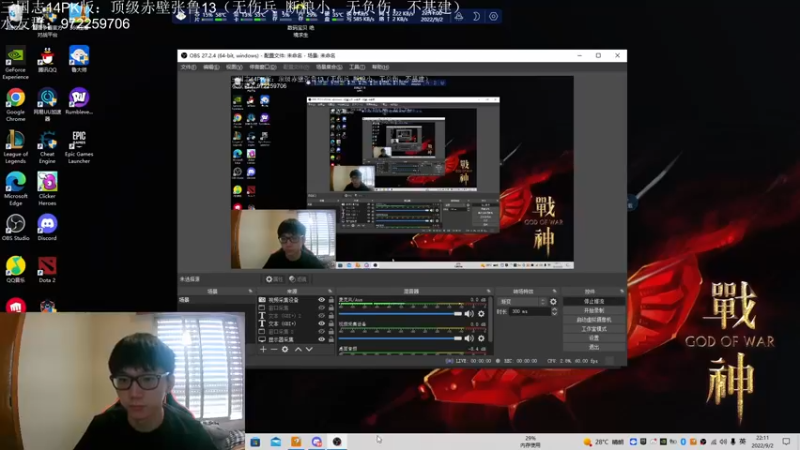This screenshot has width=800, height=450.
Task: Move selected source down in OBS
Action: point(309,349)
